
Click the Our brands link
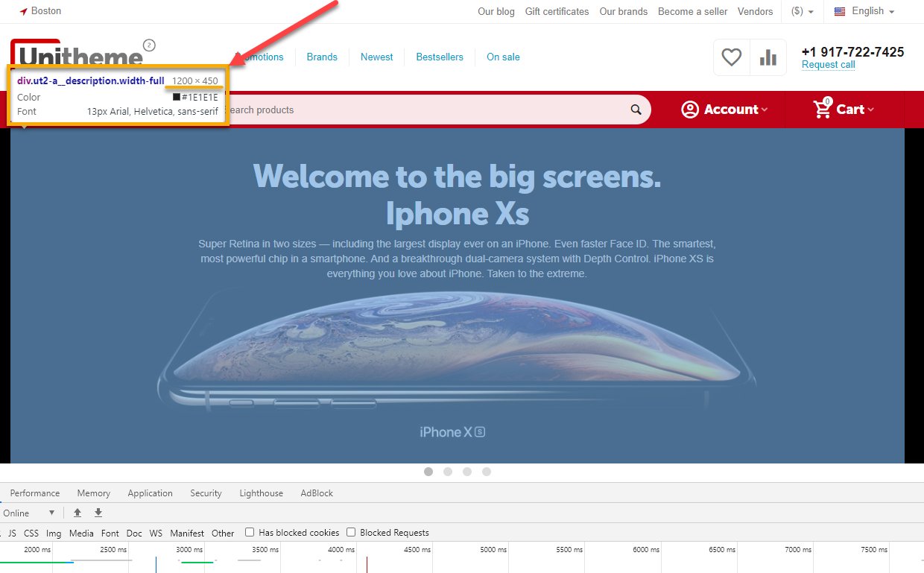(624, 11)
